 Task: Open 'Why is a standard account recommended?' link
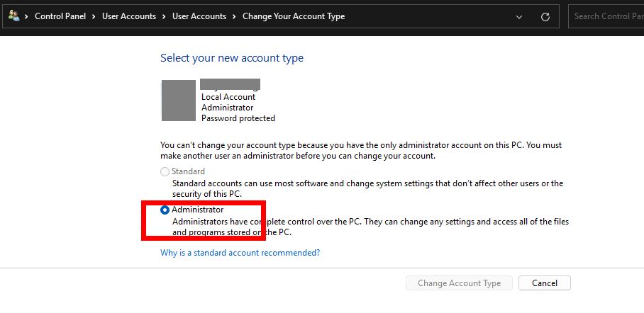240,252
